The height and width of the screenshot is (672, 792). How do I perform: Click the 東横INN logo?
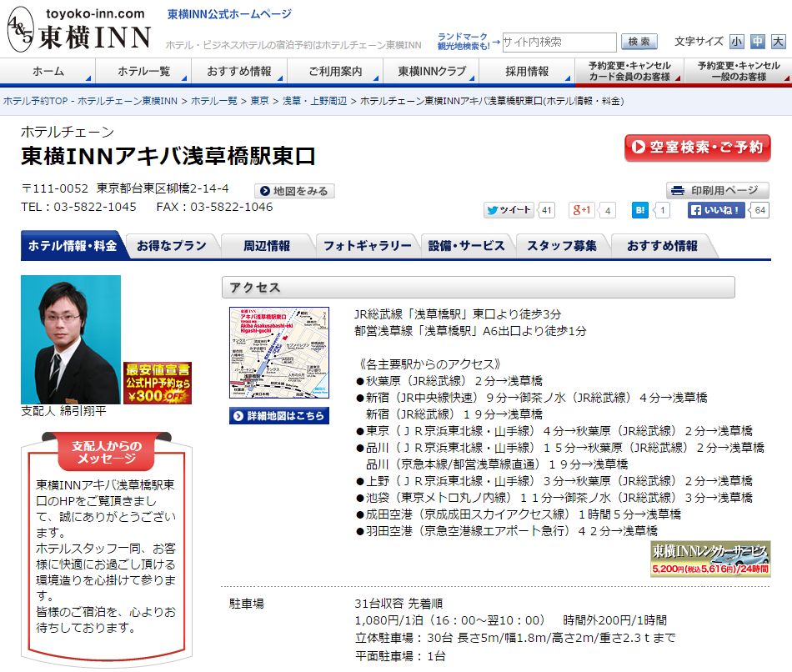point(79,29)
